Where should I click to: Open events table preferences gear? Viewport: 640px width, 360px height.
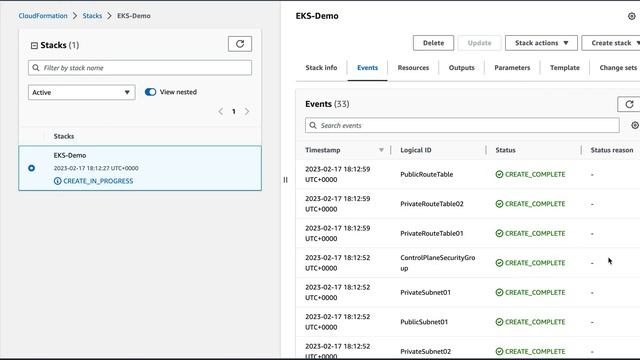pyautogui.click(x=635, y=125)
